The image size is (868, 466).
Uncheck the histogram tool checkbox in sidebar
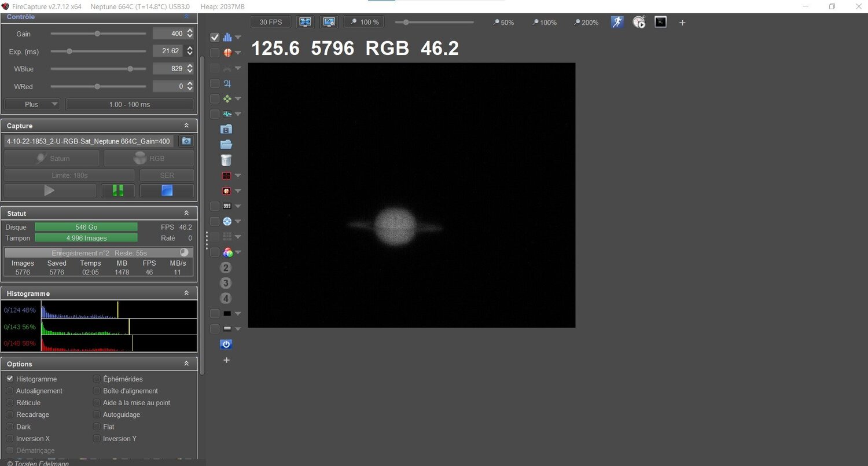coord(215,37)
